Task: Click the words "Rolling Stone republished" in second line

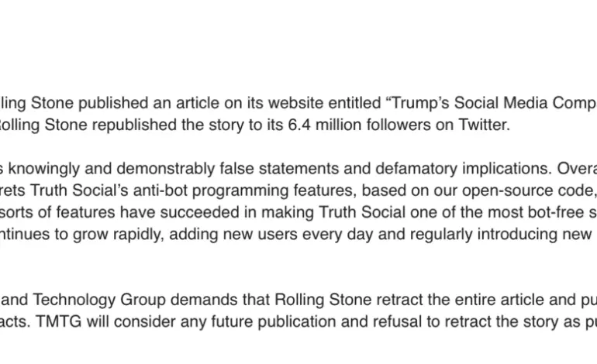Action: (87, 125)
